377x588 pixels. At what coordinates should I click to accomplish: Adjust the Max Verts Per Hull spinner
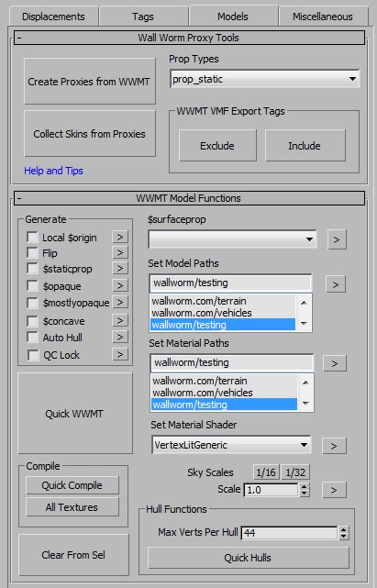pos(344,532)
